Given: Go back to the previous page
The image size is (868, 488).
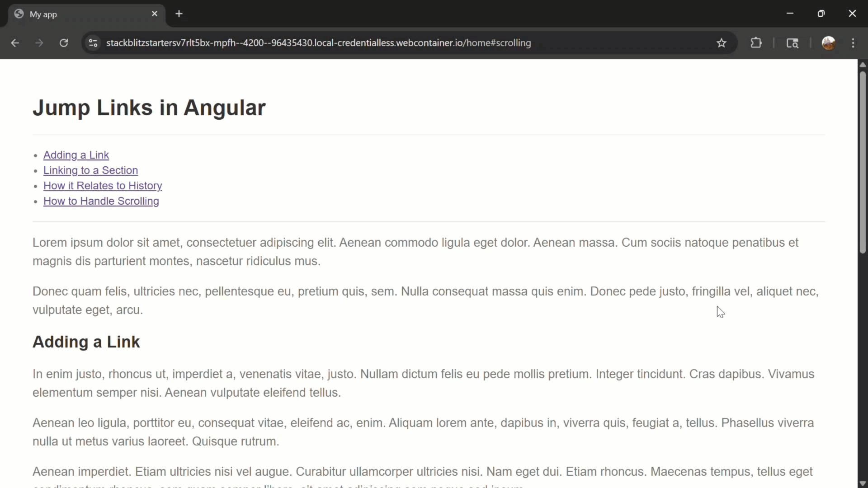Looking at the screenshot, I should tap(15, 43).
